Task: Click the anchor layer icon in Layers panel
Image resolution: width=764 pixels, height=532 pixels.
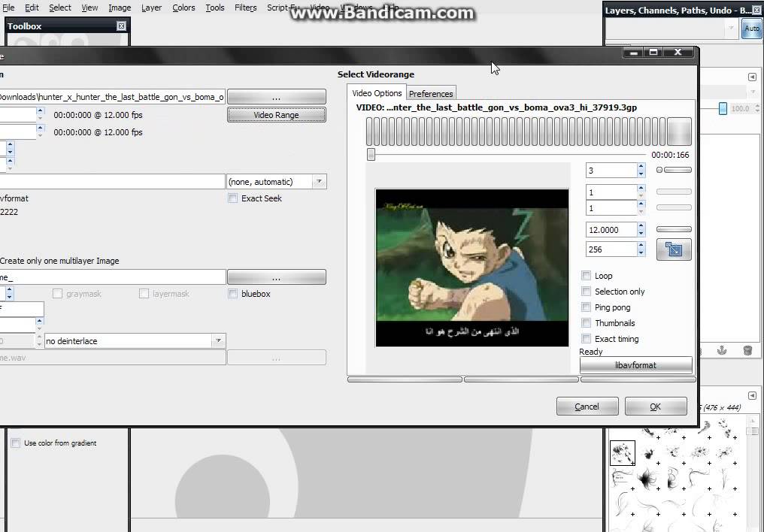Action: [722, 350]
